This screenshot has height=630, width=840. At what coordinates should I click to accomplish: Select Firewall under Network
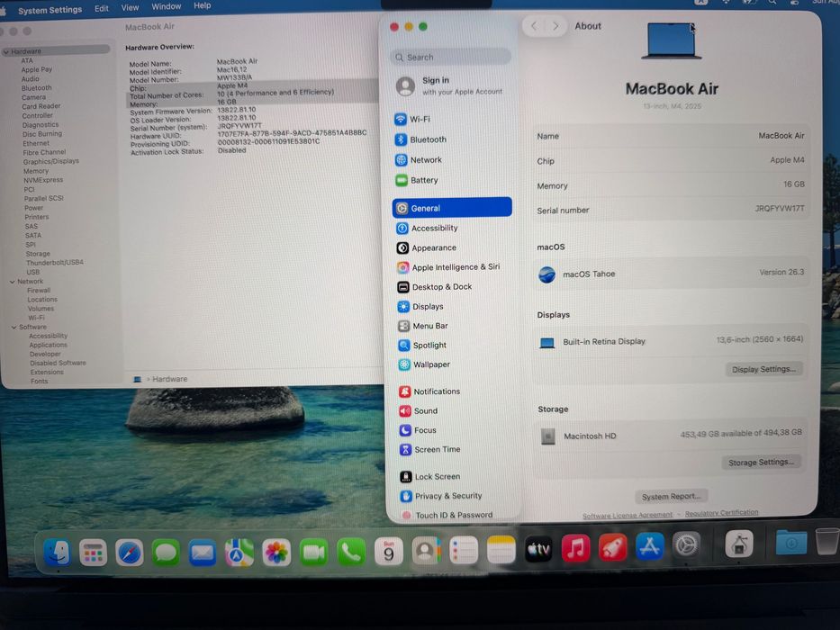tap(39, 291)
